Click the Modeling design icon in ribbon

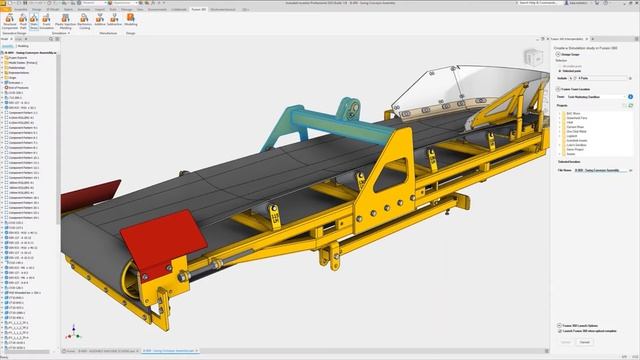pyautogui.click(x=131, y=20)
